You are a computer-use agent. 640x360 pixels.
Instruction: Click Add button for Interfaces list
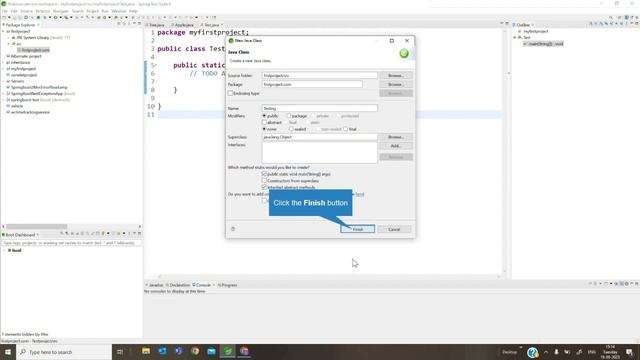point(396,146)
